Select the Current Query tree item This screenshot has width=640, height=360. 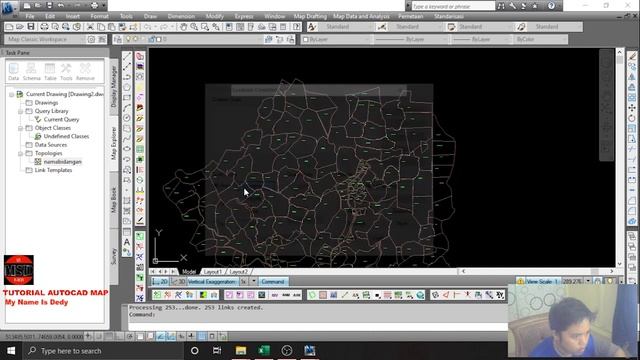[61, 120]
